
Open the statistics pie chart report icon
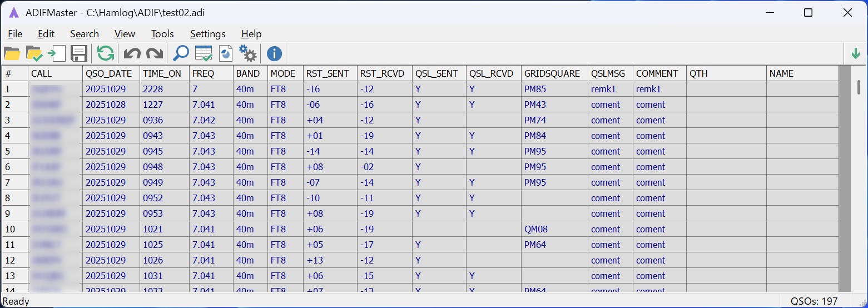225,54
